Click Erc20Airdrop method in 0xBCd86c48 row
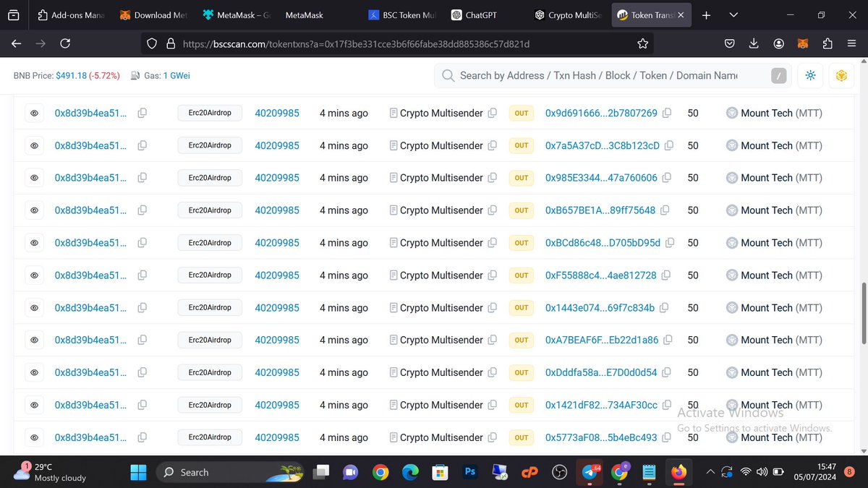The height and width of the screenshot is (488, 868). click(x=210, y=243)
